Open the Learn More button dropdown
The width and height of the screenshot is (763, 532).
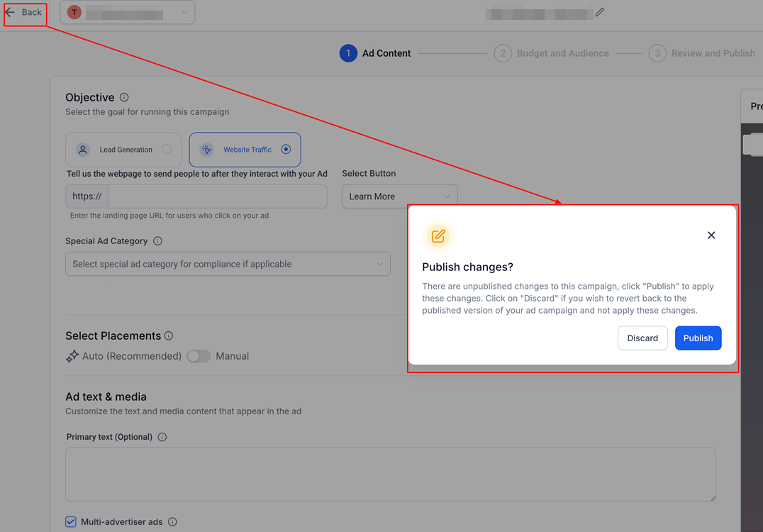tap(399, 196)
